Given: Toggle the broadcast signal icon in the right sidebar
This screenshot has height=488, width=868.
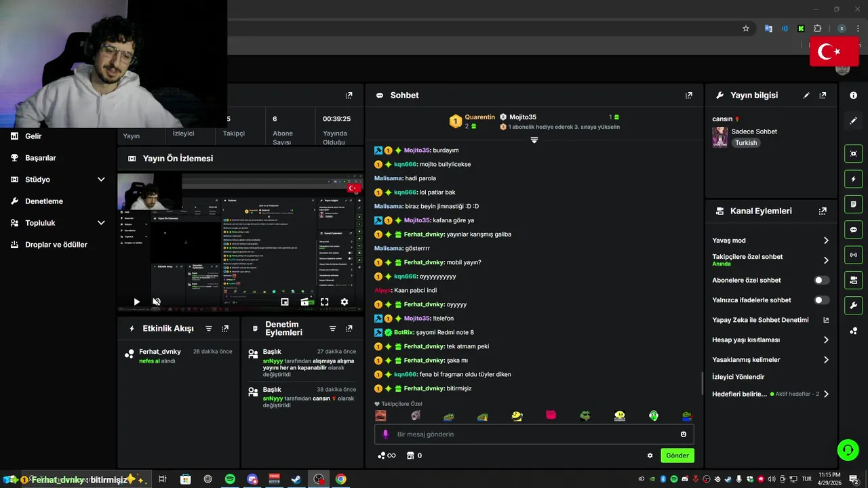Looking at the screenshot, I should pos(853,255).
